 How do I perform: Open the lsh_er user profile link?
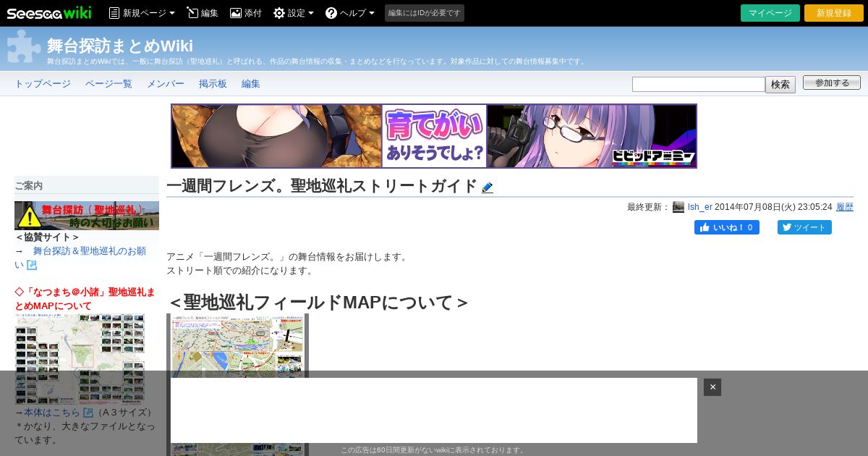pyautogui.click(x=699, y=207)
